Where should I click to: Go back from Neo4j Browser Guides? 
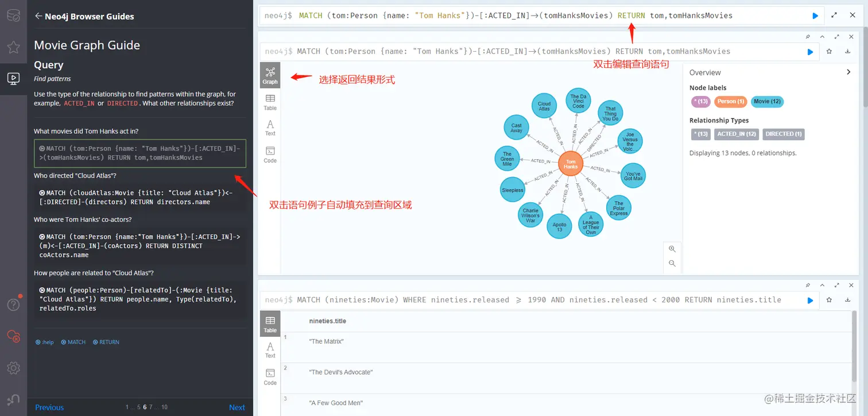coord(38,16)
